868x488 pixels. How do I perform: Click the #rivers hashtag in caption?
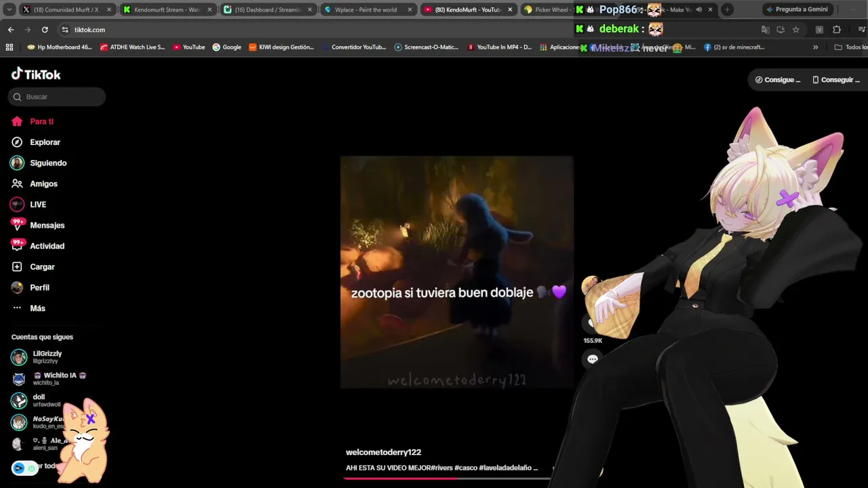coord(440,468)
